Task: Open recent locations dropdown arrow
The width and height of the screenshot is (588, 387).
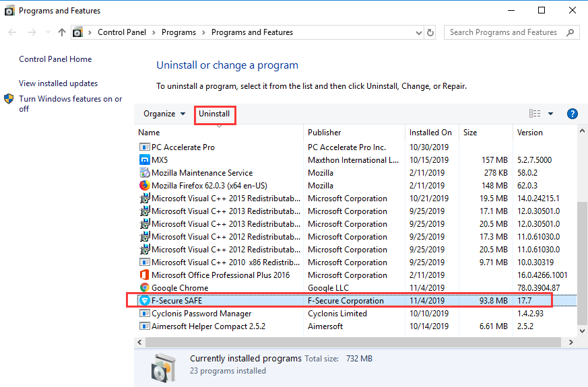Action: (x=48, y=32)
